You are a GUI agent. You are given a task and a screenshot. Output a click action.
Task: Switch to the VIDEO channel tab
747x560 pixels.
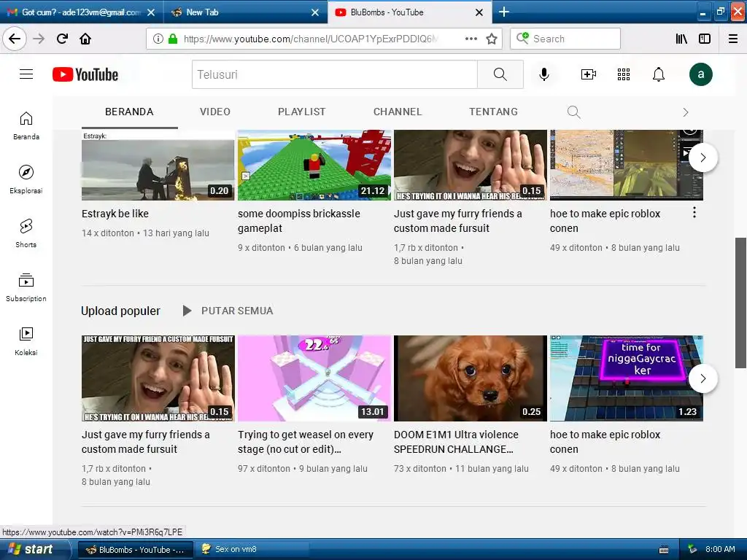point(215,112)
